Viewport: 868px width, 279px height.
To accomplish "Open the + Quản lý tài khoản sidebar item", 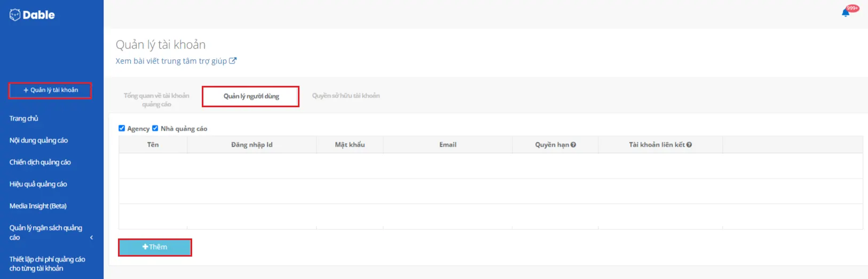I will 50,90.
